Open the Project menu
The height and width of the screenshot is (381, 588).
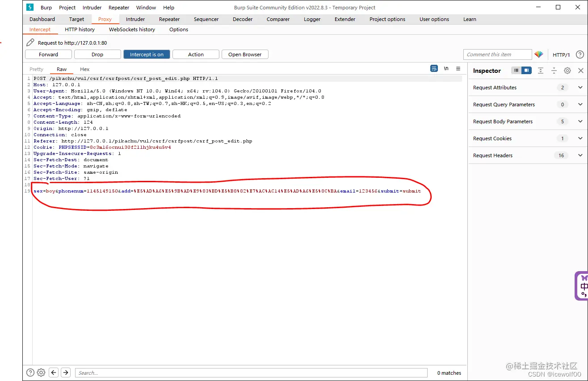[x=67, y=8]
